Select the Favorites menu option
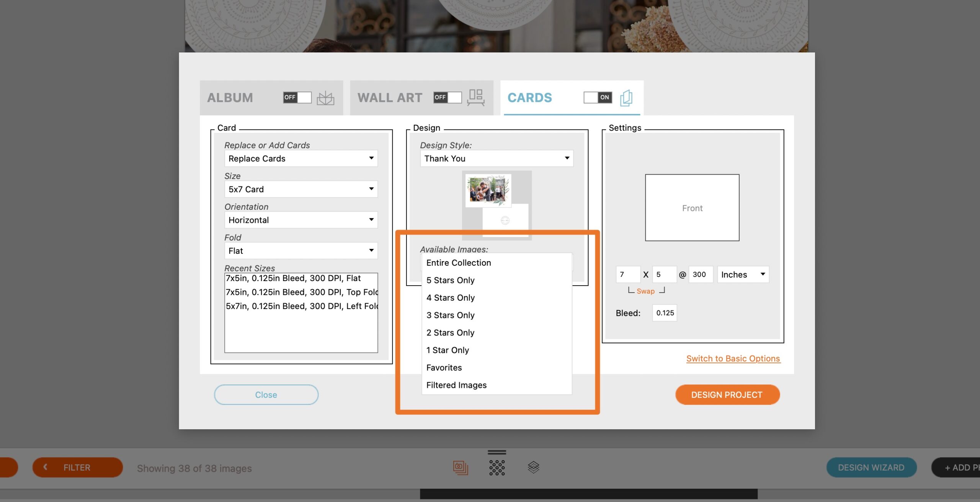Screen dimensions: 980x502 coord(444,368)
